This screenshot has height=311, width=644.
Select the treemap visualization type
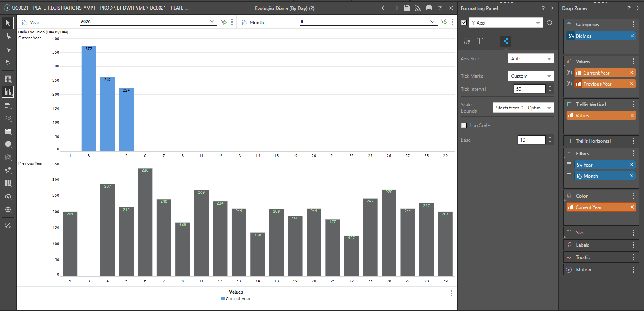pos(8,183)
